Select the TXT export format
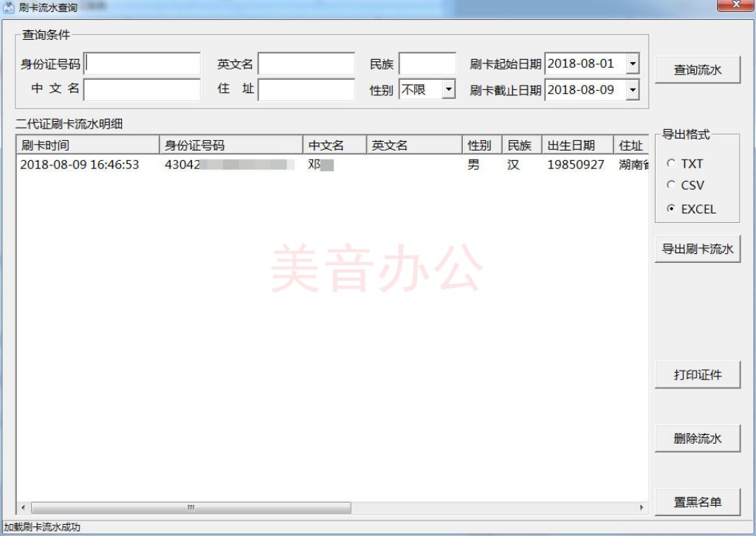Screen dimensions: 756x536 pos(671,163)
